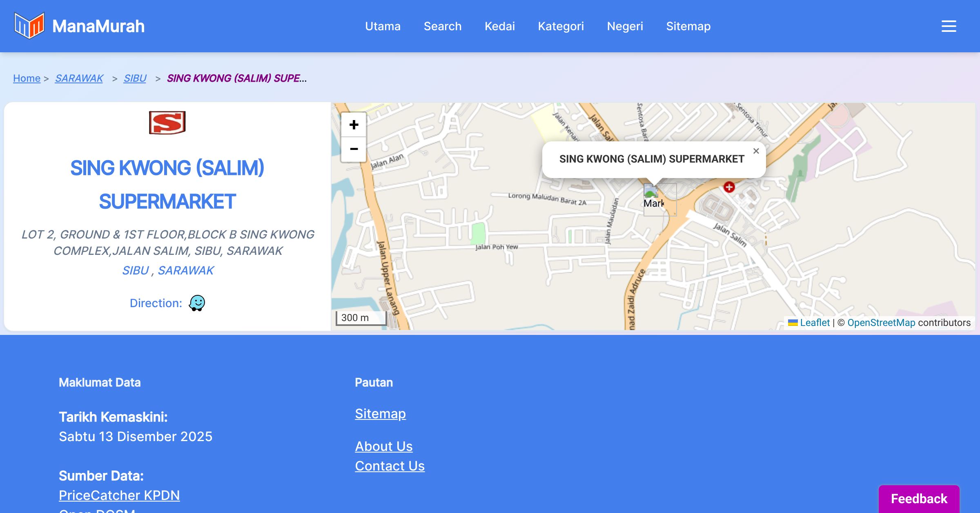Open Waze directions icon
The image size is (980, 513).
click(197, 303)
